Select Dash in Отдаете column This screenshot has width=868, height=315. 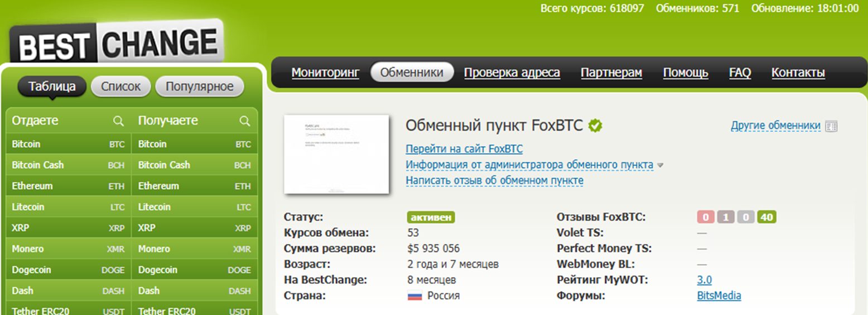68,291
